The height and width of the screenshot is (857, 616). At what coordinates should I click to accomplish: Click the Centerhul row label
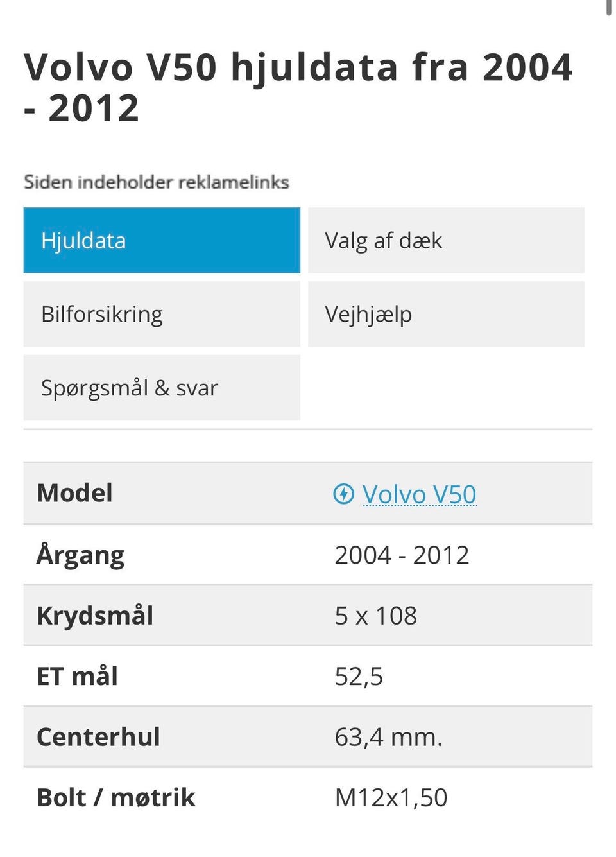[98, 737]
